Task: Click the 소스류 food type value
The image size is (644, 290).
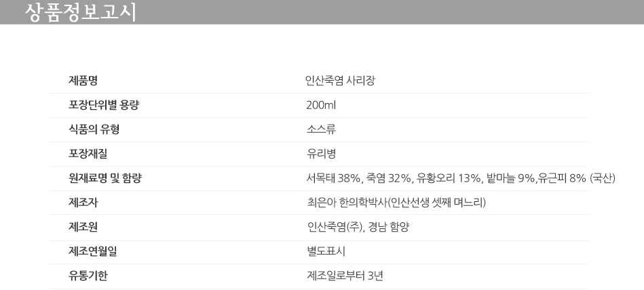Action: (x=321, y=129)
